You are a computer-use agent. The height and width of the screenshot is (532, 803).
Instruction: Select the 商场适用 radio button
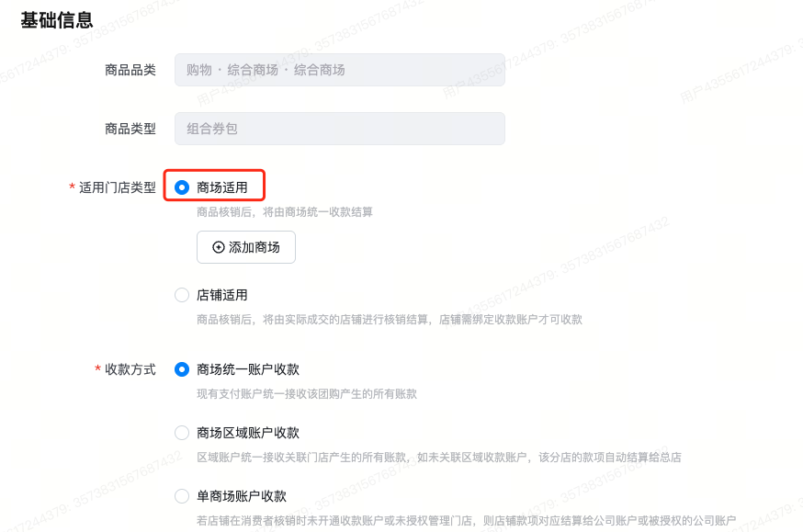(x=182, y=187)
